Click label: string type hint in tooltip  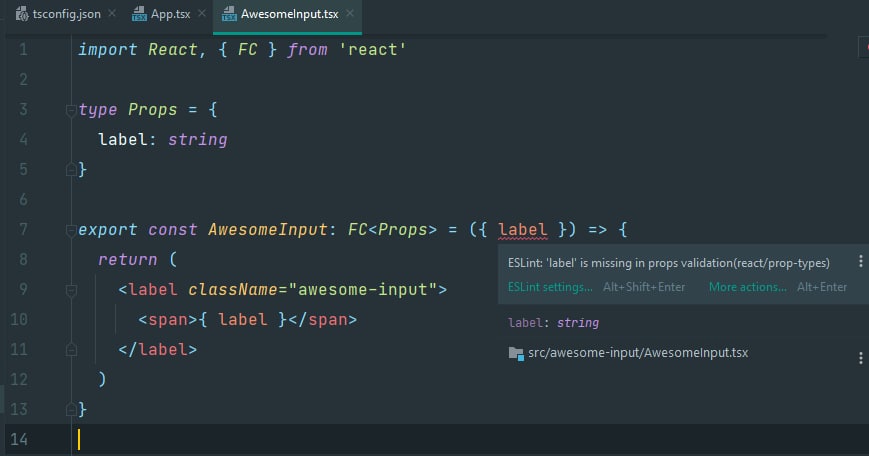coord(554,322)
